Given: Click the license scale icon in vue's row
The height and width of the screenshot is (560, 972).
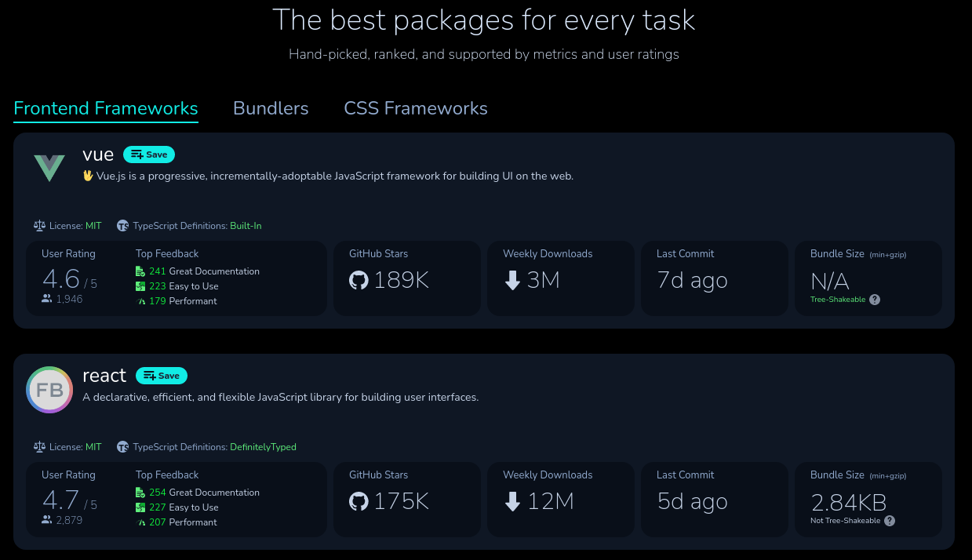Looking at the screenshot, I should point(38,225).
